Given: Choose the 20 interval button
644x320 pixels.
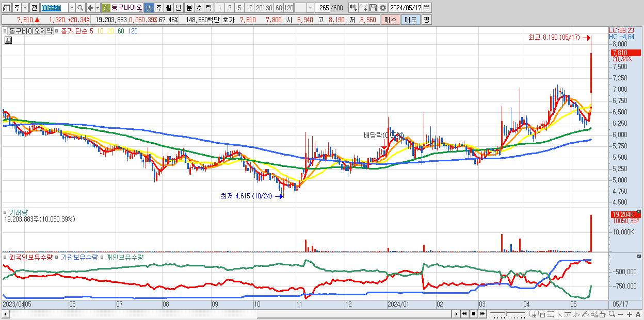Looking at the screenshot, I should (x=259, y=8).
